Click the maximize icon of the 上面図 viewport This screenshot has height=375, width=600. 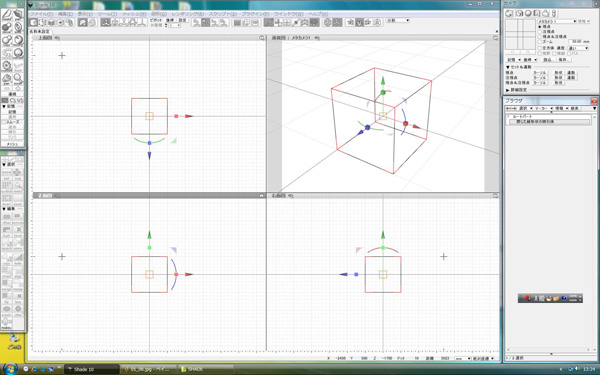tap(262, 38)
